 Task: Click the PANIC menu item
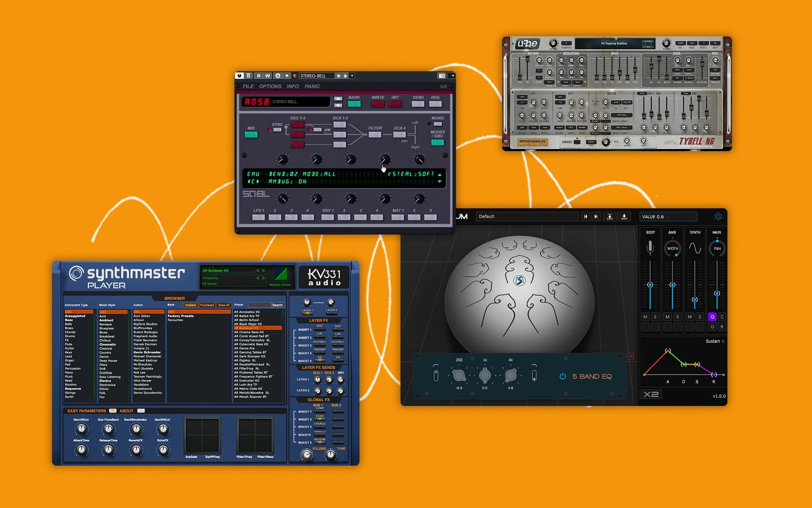click(312, 86)
